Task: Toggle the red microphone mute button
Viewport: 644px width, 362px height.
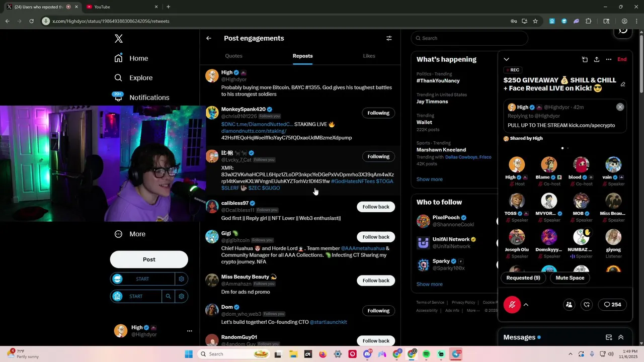Action: 512,305
